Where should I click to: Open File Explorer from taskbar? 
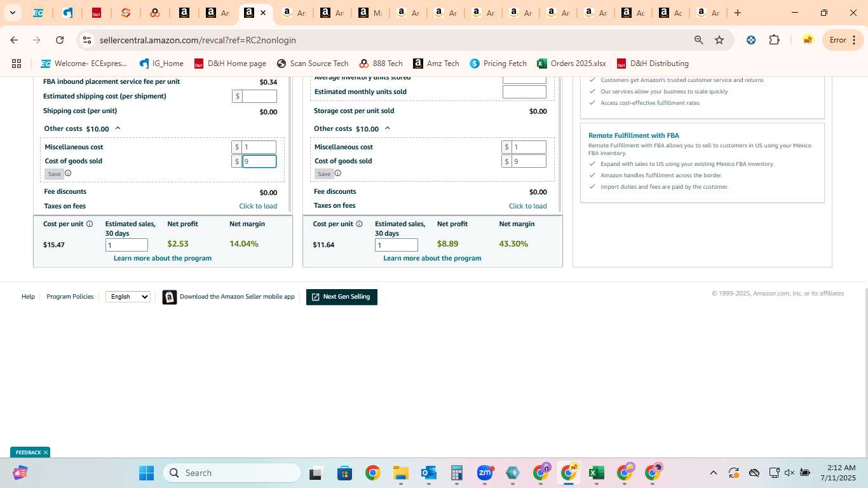pyautogui.click(x=400, y=473)
